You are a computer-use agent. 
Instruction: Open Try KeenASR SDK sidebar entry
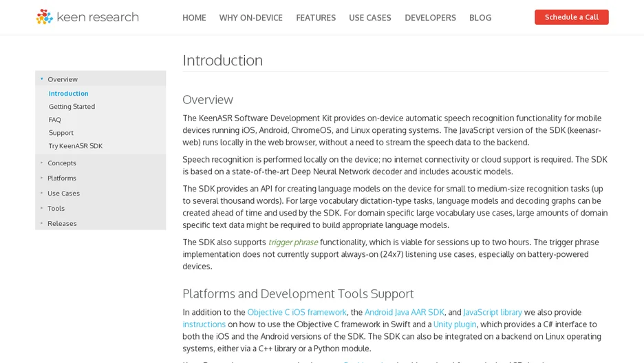coord(76,146)
